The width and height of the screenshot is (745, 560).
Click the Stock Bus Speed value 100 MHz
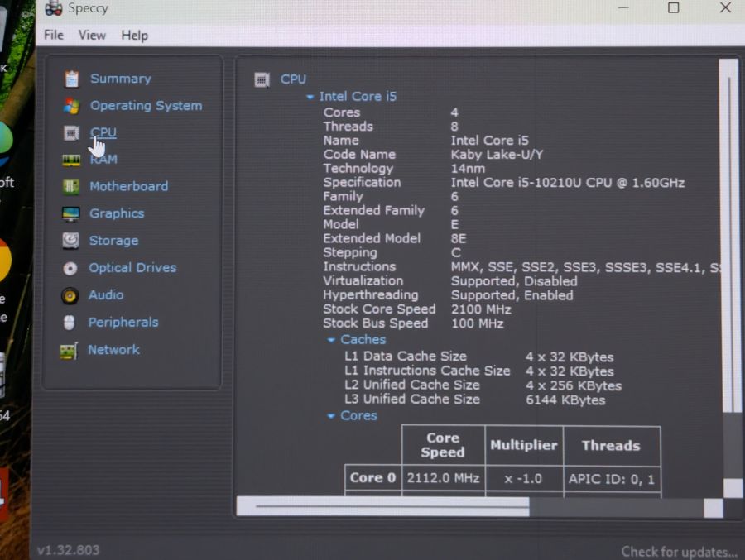click(x=477, y=324)
